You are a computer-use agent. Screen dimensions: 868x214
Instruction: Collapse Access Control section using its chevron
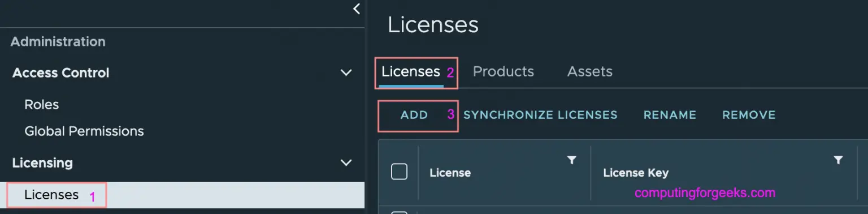346,72
